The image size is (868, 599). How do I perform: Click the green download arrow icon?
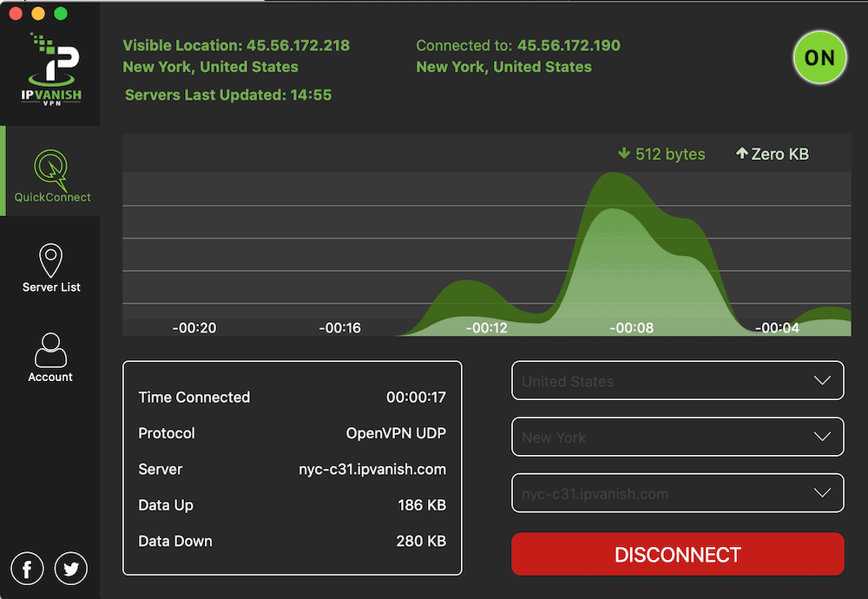click(623, 154)
